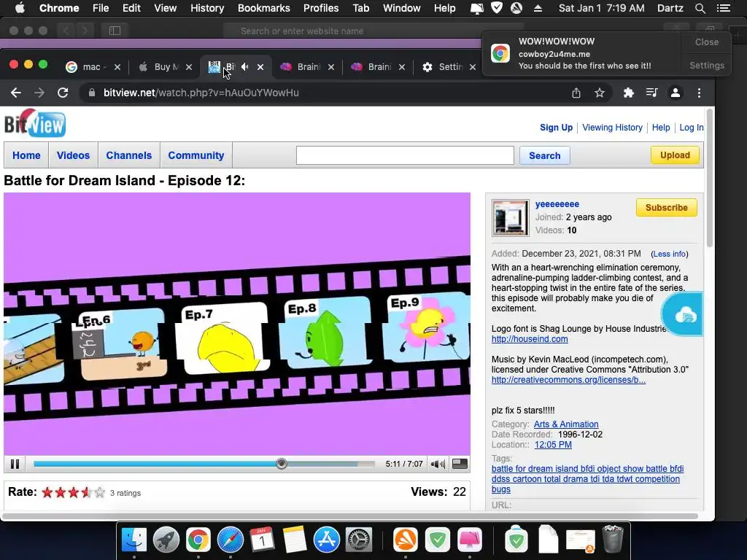Image resolution: width=747 pixels, height=560 pixels.
Task: Open the Home navigation tab
Action: pyautogui.click(x=26, y=155)
